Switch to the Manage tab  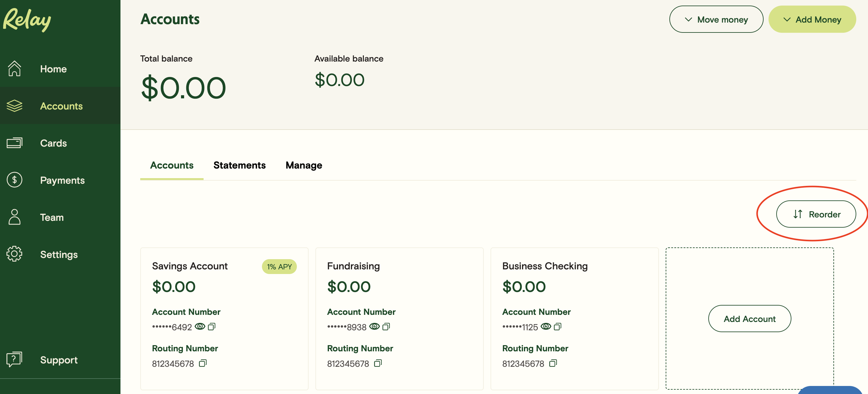(x=304, y=165)
